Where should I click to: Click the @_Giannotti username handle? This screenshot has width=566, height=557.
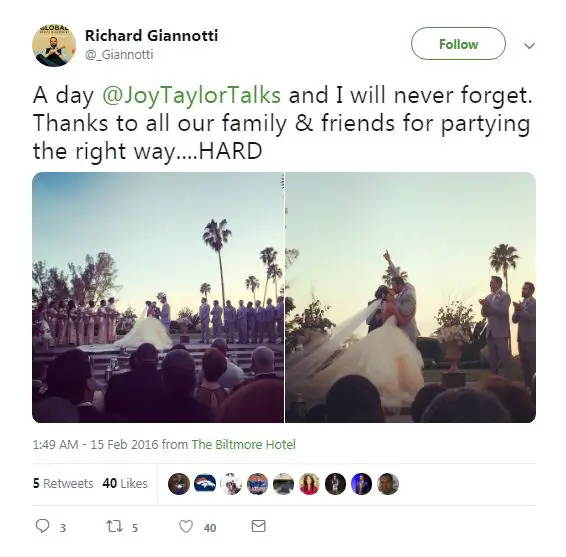coord(119,55)
